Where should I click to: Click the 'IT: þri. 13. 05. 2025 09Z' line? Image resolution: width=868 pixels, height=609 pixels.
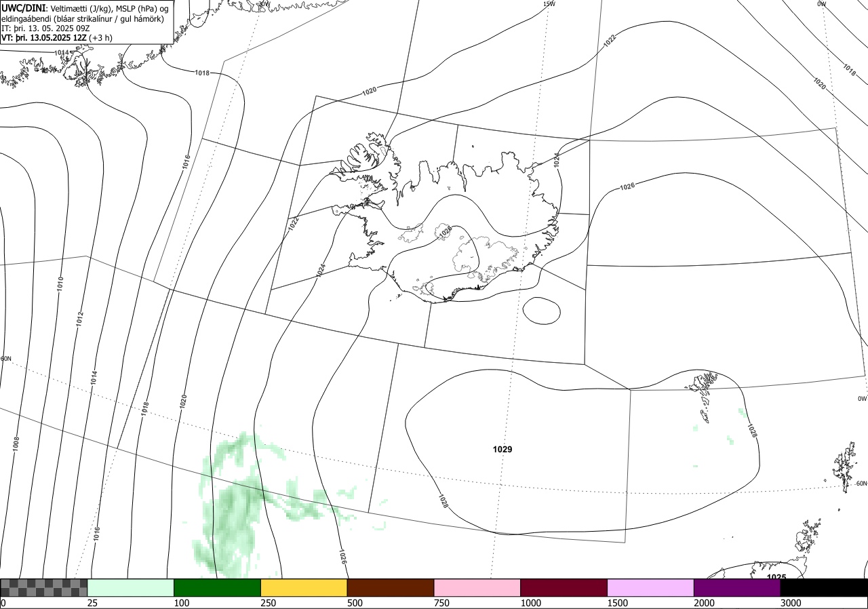[x=44, y=28]
